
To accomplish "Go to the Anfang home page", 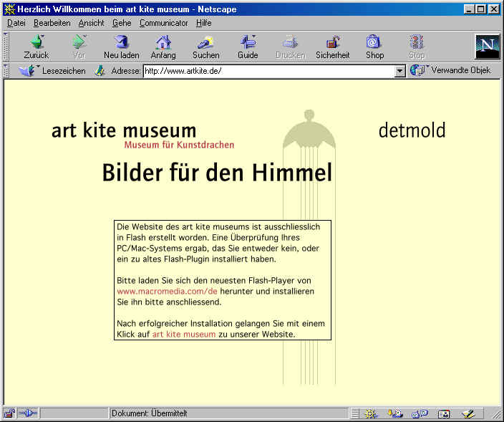I will pos(163,47).
